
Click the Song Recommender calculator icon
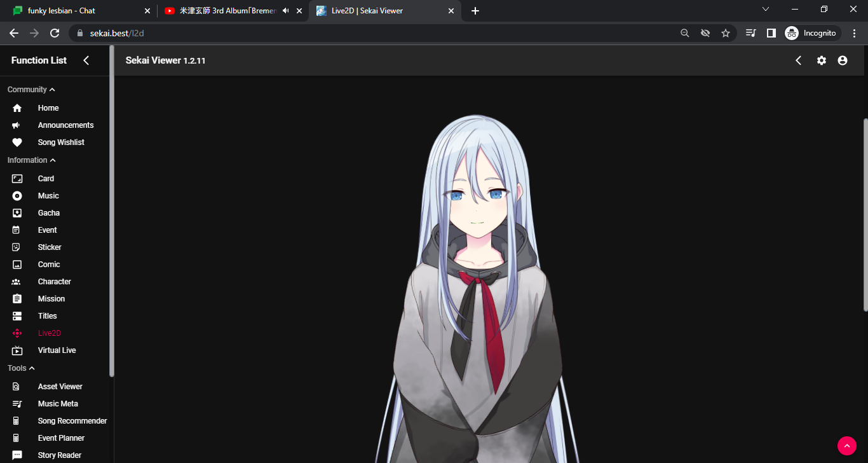point(17,421)
